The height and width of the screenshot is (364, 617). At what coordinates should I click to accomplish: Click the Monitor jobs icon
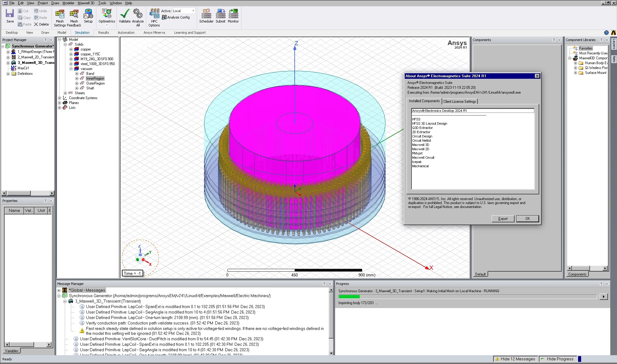[x=233, y=14]
